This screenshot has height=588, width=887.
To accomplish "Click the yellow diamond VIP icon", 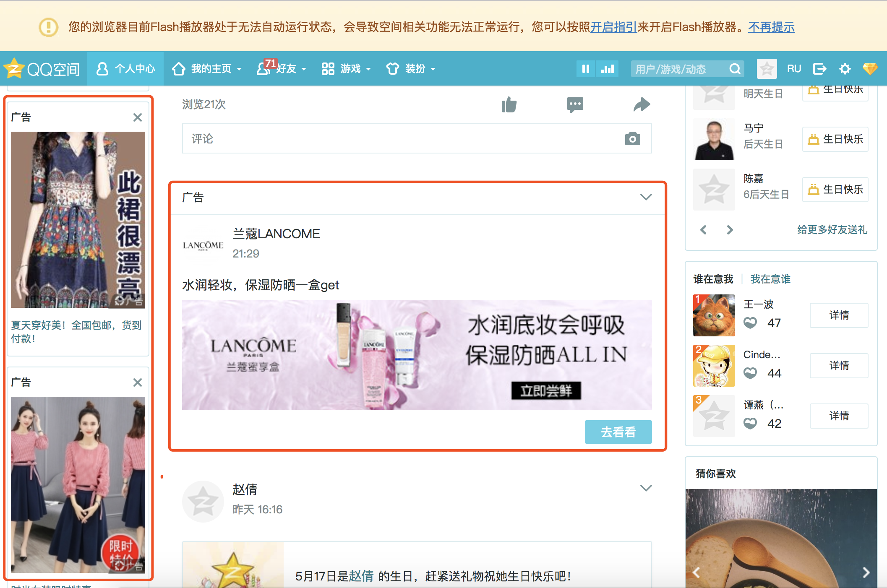I will point(870,68).
